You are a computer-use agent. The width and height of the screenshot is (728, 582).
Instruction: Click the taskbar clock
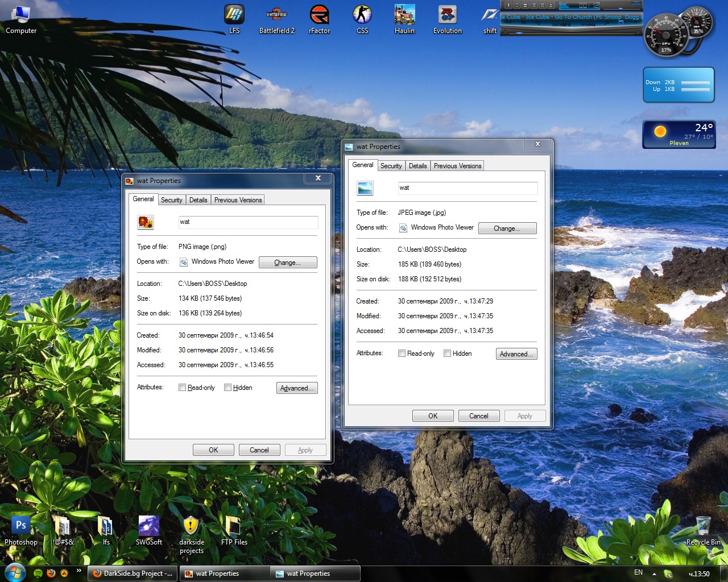click(x=699, y=573)
